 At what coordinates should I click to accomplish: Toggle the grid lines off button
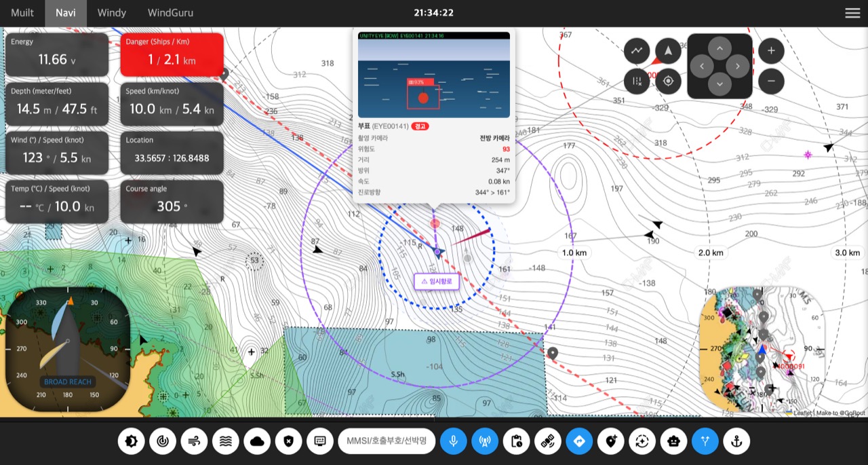[637, 81]
